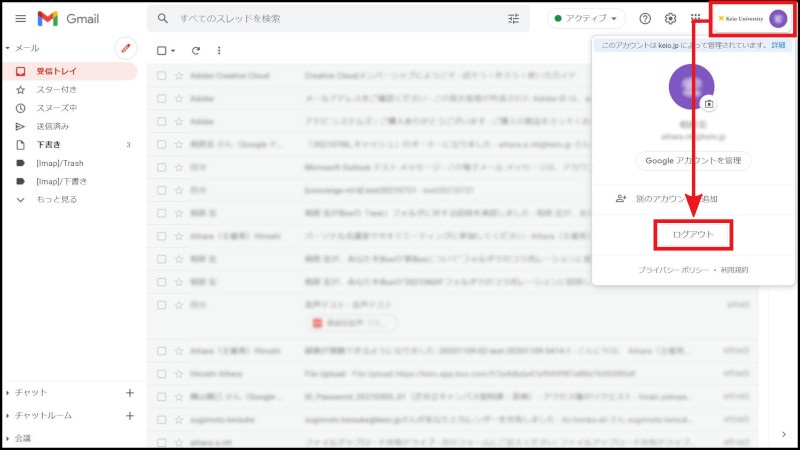
Task: Open search filter options icon
Action: click(514, 19)
